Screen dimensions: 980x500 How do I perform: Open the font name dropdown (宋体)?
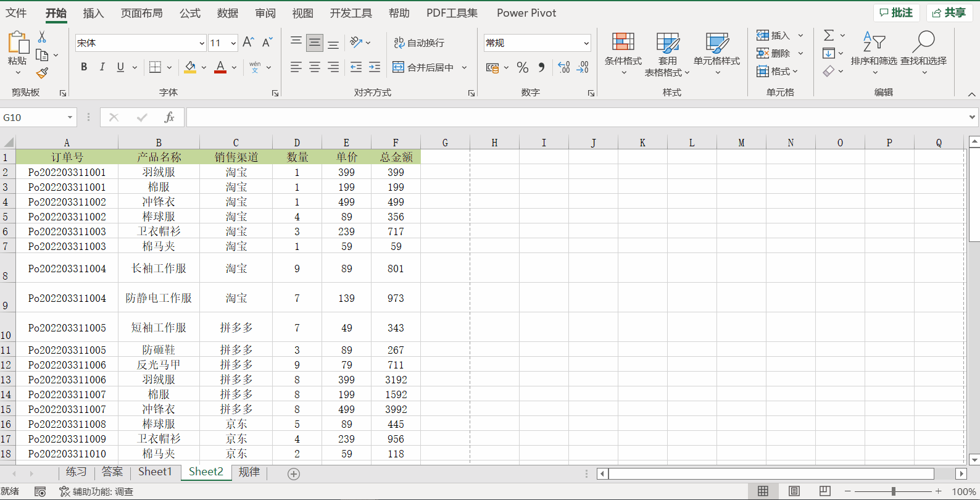pos(202,43)
